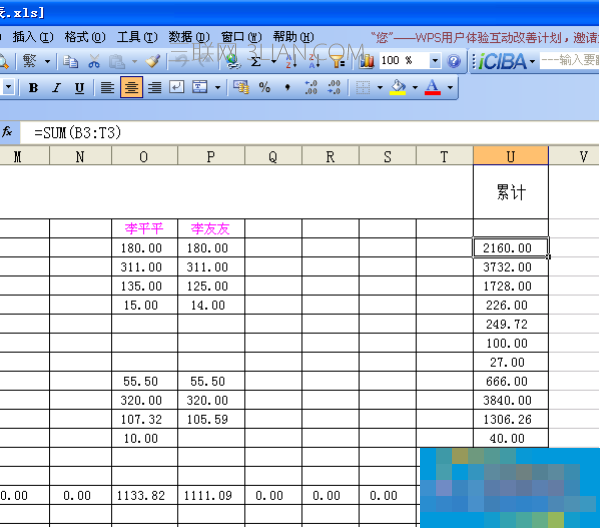Open the font size dropdown arrow
The image size is (600, 528).
(x=8, y=87)
